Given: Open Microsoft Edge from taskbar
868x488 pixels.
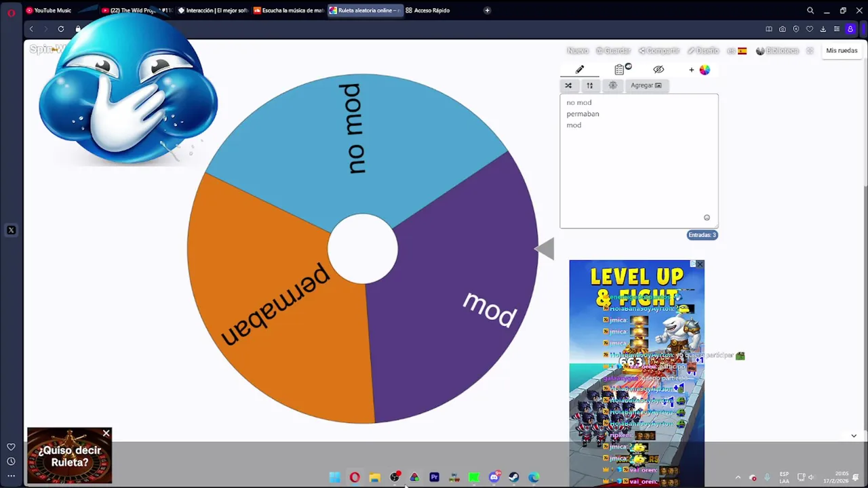Looking at the screenshot, I should tap(534, 477).
